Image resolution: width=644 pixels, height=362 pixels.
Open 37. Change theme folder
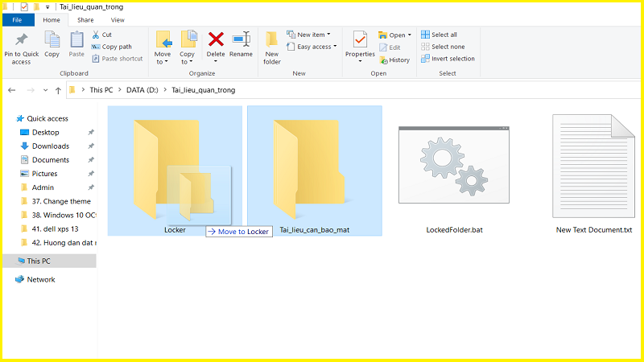61,201
